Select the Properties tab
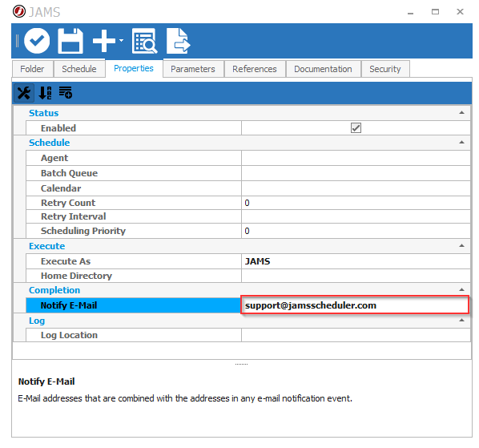Viewport: 479px width, 448px height. coord(134,68)
